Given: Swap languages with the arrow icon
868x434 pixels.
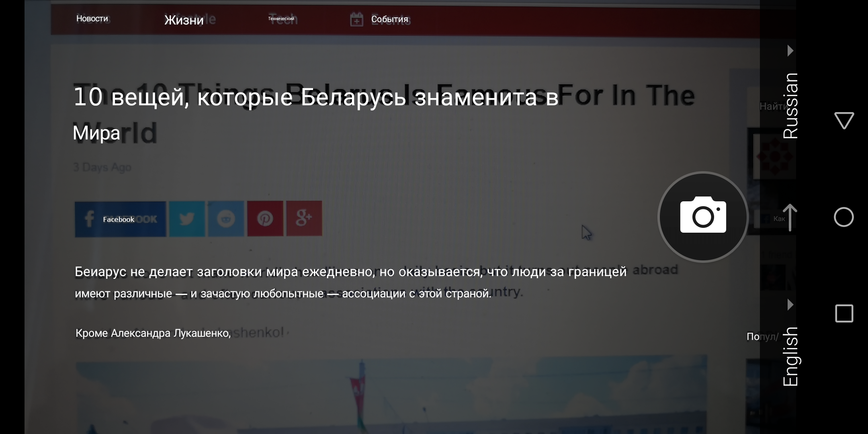Looking at the screenshot, I should 790,217.
